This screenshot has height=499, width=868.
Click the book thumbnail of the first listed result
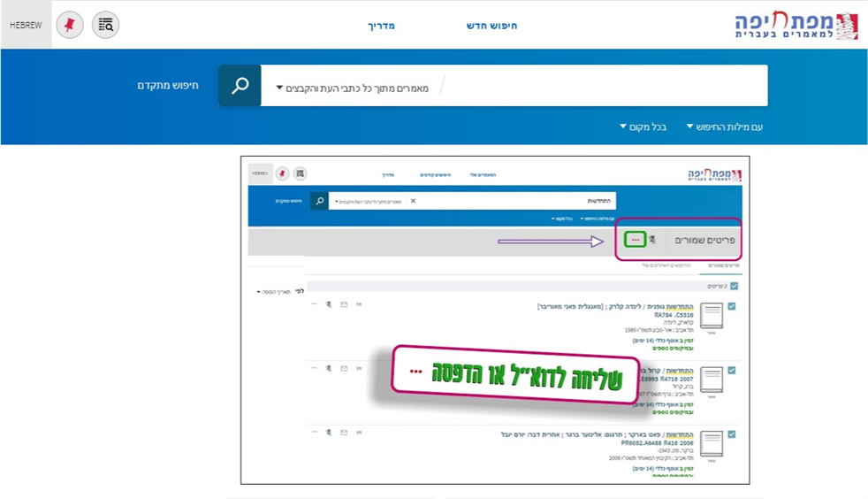point(712,317)
